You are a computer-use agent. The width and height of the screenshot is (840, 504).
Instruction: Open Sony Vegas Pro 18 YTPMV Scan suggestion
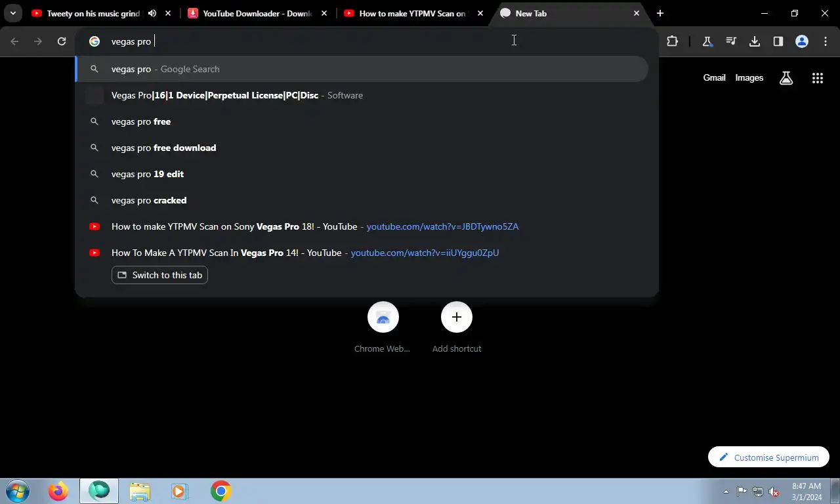(x=362, y=226)
